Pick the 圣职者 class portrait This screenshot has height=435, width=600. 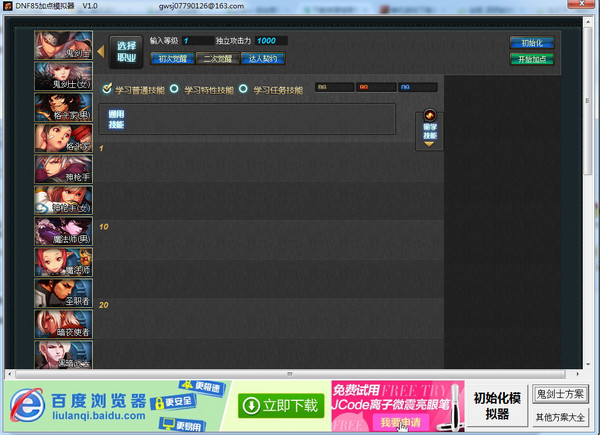pos(63,294)
